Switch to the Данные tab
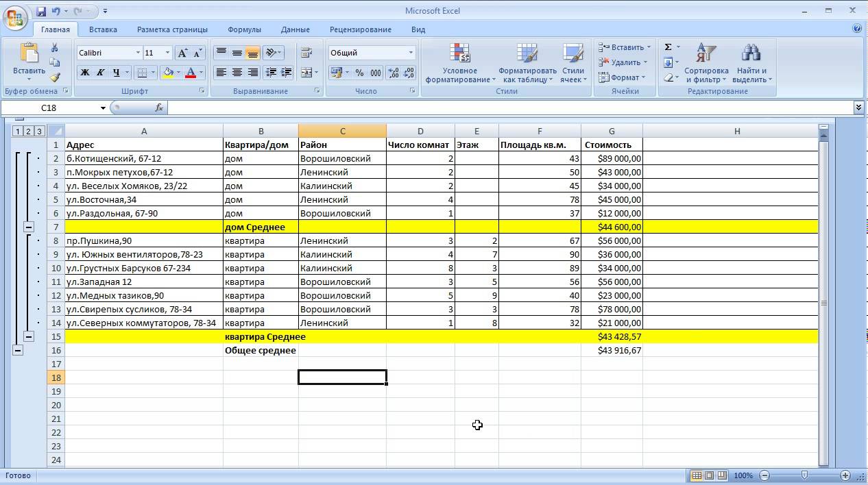 click(x=295, y=29)
